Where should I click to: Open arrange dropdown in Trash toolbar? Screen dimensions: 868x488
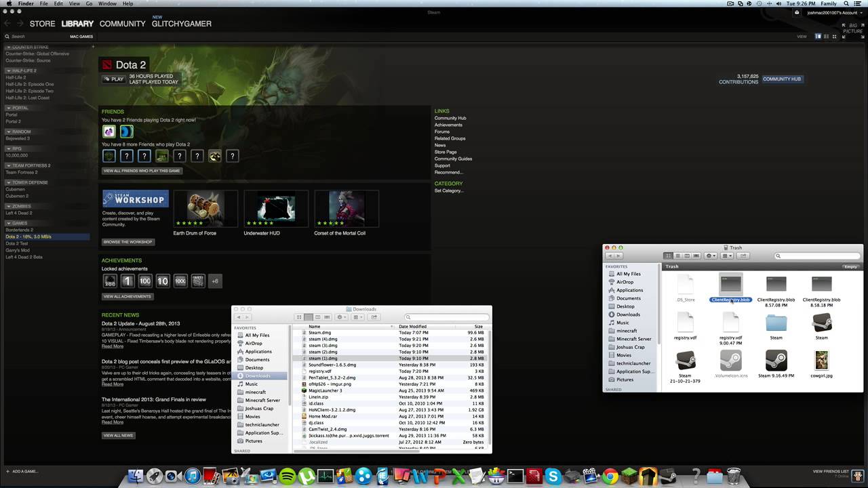pos(727,256)
